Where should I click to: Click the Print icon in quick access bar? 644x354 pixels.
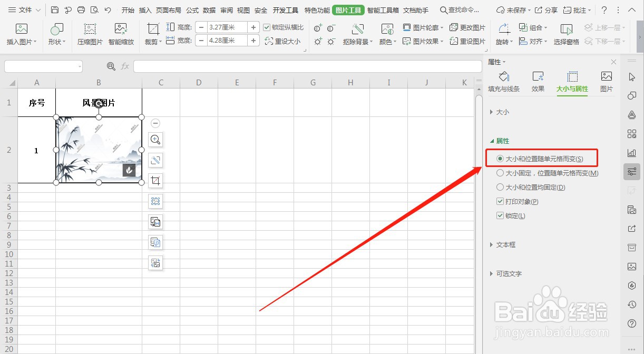81,10
